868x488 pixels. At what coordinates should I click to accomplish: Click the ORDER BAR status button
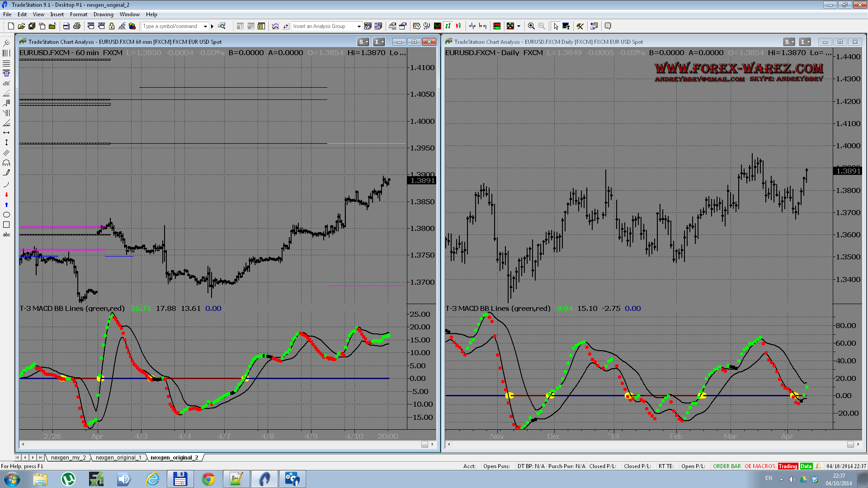click(726, 466)
